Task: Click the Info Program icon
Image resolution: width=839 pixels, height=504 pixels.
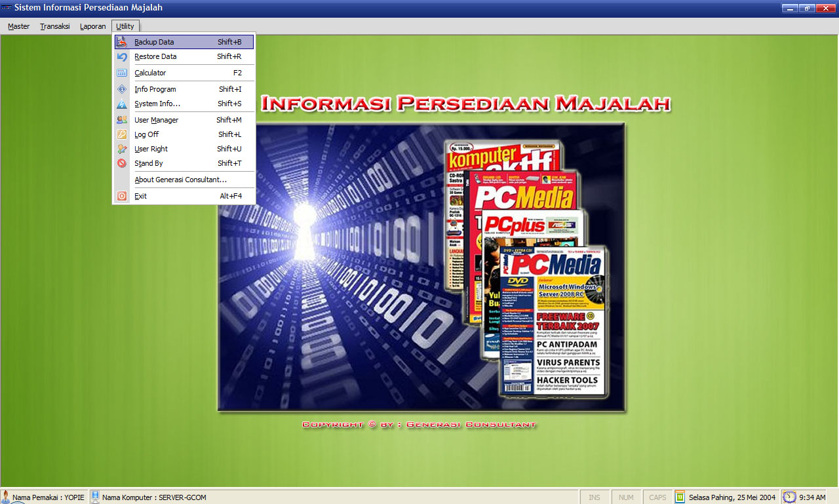Action: click(x=122, y=89)
